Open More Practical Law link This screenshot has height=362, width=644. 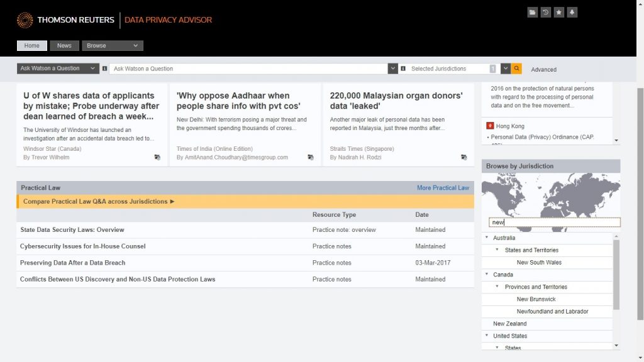click(x=443, y=187)
